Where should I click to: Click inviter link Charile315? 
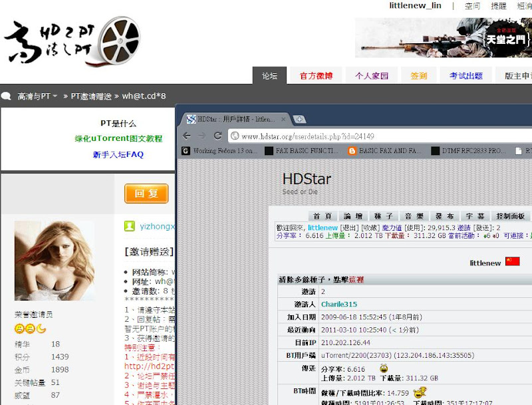click(339, 304)
